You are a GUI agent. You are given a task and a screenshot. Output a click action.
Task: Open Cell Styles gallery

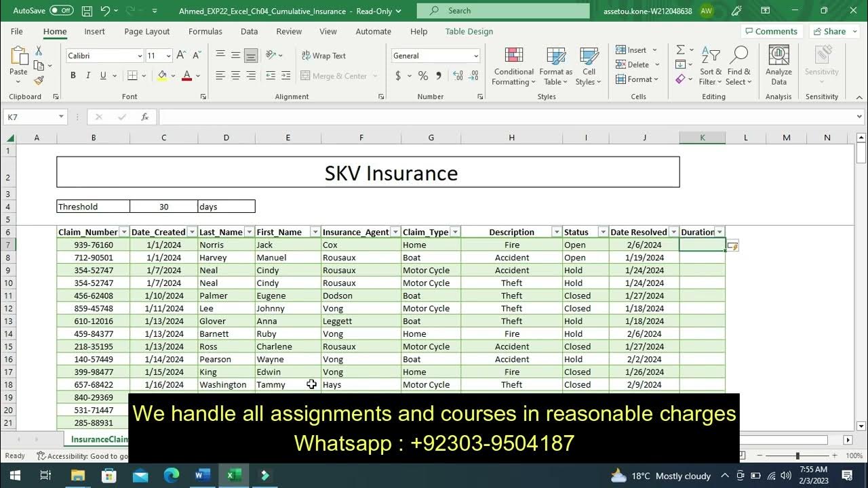[589, 66]
